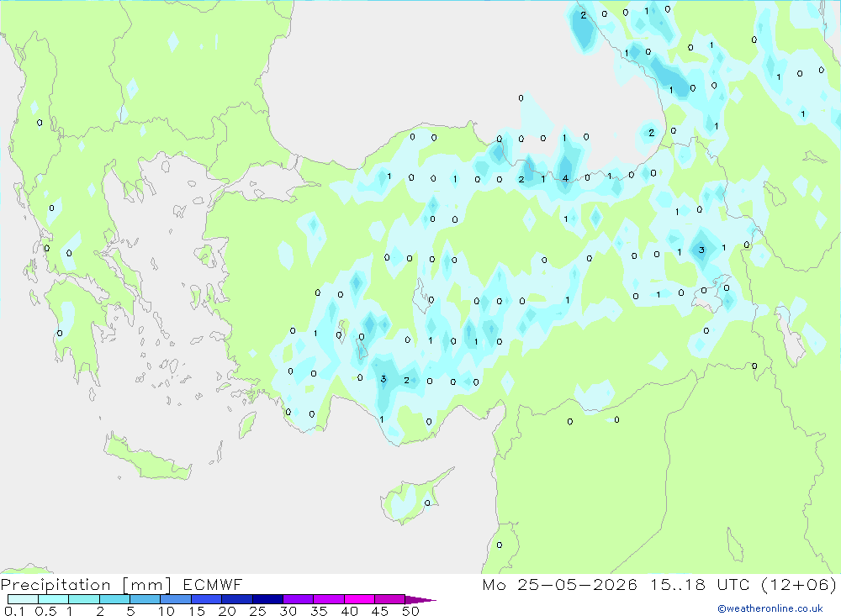Image resolution: width=841 pixels, height=616 pixels.
Task: Click the "40" legend scale label
Action: pos(349,611)
